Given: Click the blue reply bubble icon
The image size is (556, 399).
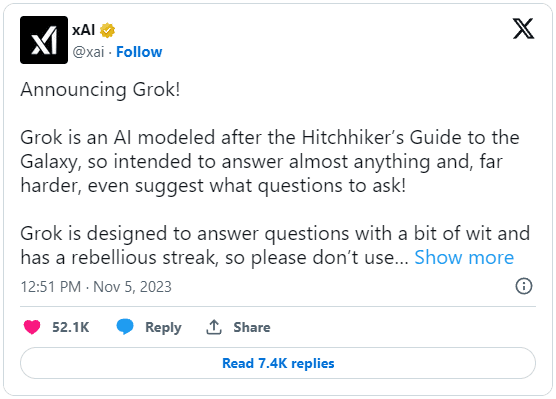Looking at the screenshot, I should click(125, 327).
